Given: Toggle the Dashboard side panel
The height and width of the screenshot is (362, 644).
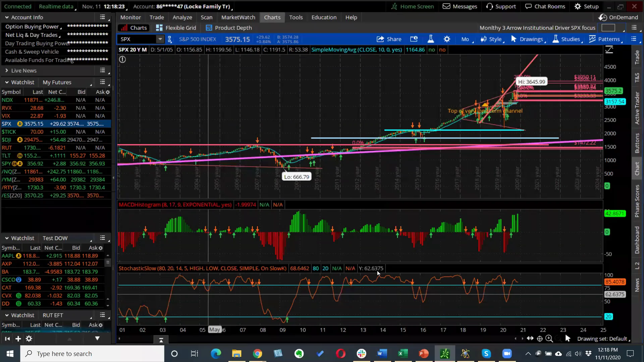Looking at the screenshot, I should [x=637, y=240].
